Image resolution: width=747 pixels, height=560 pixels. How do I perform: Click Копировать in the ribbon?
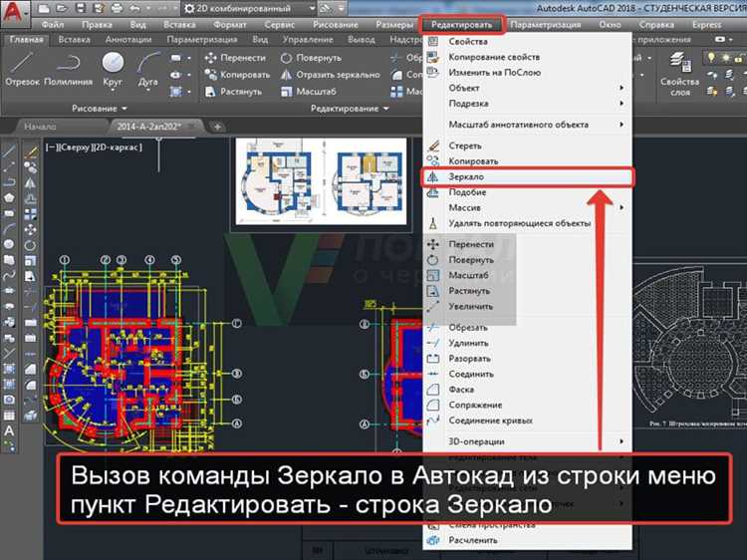tap(237, 75)
